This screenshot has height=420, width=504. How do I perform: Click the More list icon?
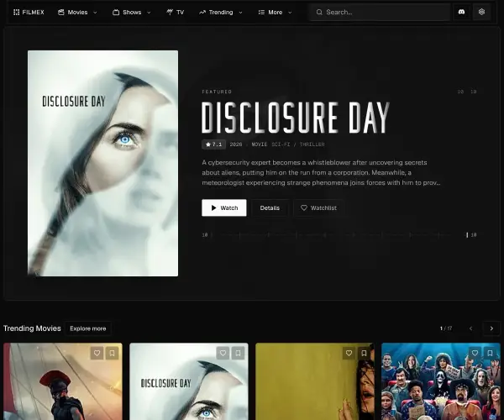(x=261, y=13)
